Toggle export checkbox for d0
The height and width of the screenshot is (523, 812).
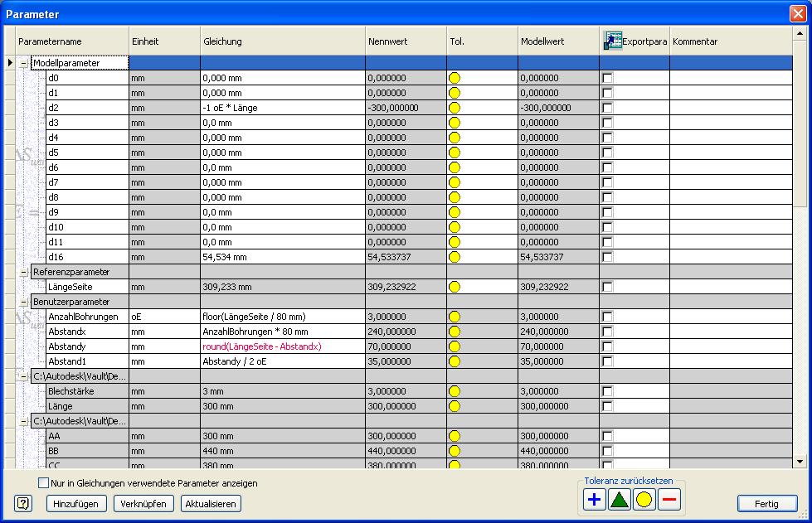click(x=607, y=78)
